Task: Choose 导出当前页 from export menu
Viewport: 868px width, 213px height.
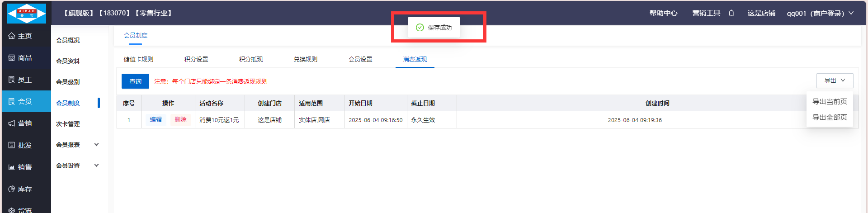Action: 830,102
